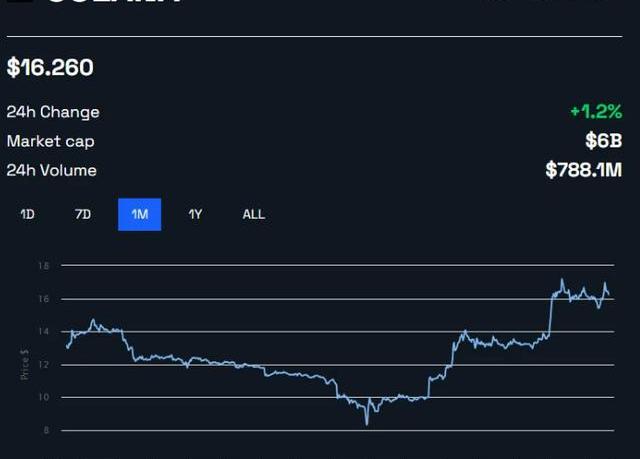The height and width of the screenshot is (459, 640).
Task: Click the lowest dip on price chart
Action: coord(367,423)
